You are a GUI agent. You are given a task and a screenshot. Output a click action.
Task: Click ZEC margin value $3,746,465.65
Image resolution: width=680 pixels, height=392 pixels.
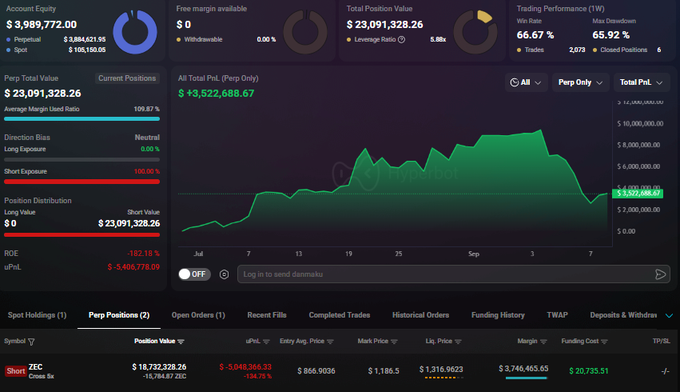[523, 369]
